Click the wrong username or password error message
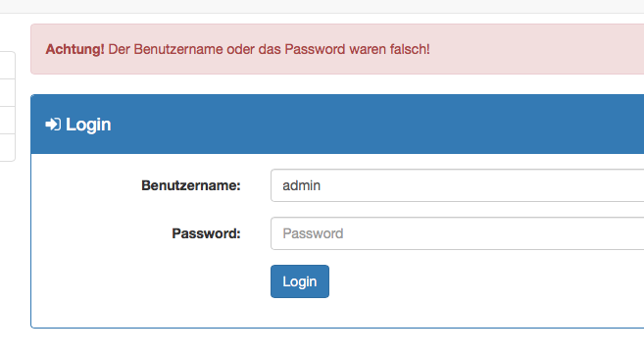 click(269, 49)
